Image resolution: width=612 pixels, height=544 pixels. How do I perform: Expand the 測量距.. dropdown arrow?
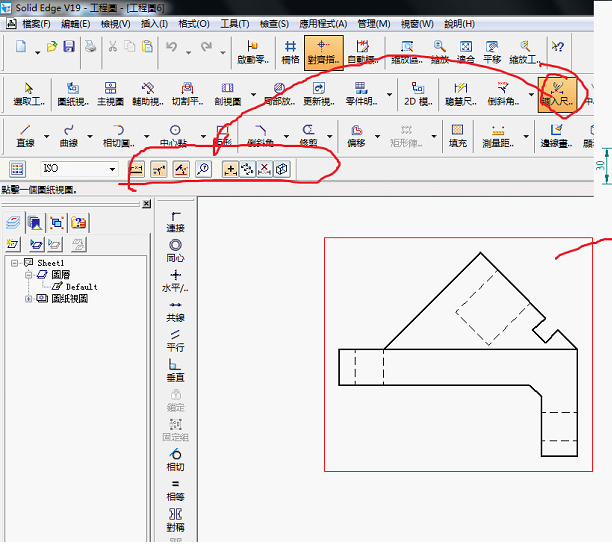(526, 136)
